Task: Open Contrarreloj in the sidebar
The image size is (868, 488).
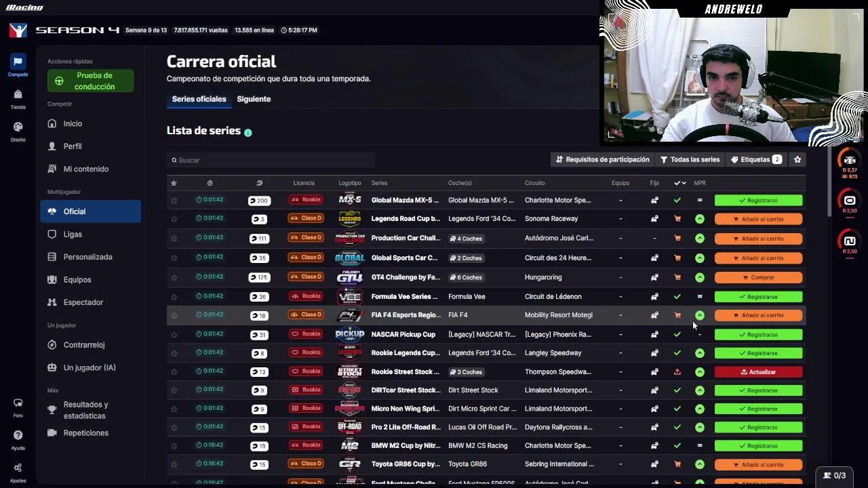Action: 90,345
